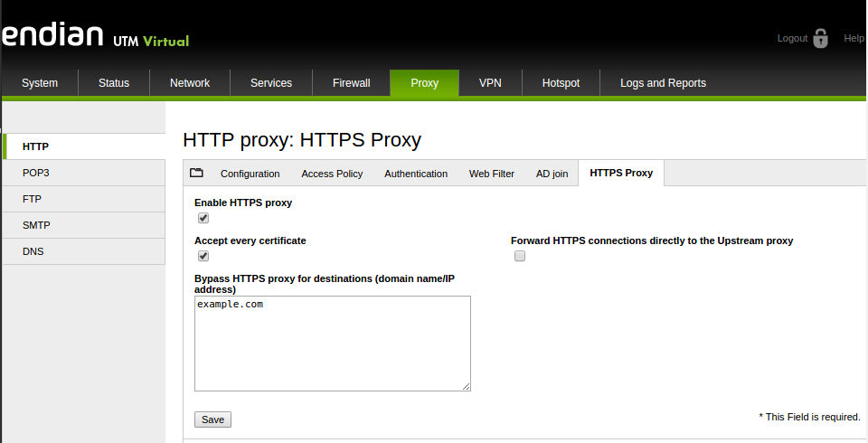Uncheck Enable HTTPS proxy checkbox

tap(203, 218)
